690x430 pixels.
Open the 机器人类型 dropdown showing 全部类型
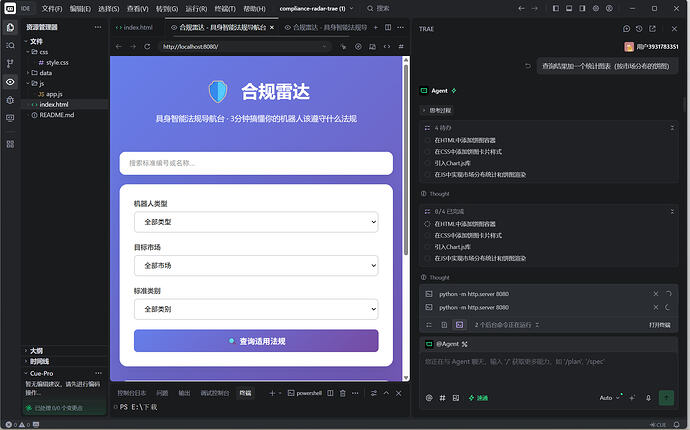point(256,222)
